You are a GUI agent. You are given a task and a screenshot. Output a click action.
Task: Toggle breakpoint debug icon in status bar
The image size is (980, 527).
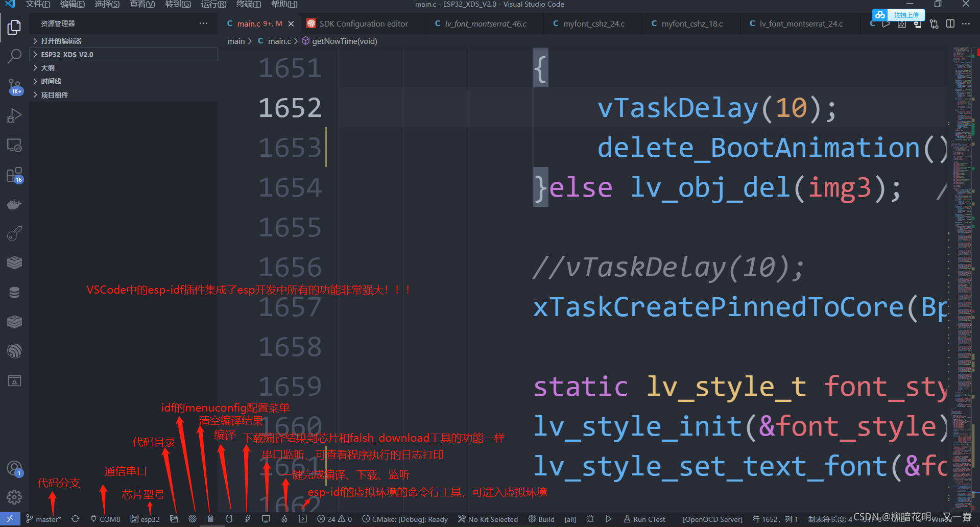[590, 519]
